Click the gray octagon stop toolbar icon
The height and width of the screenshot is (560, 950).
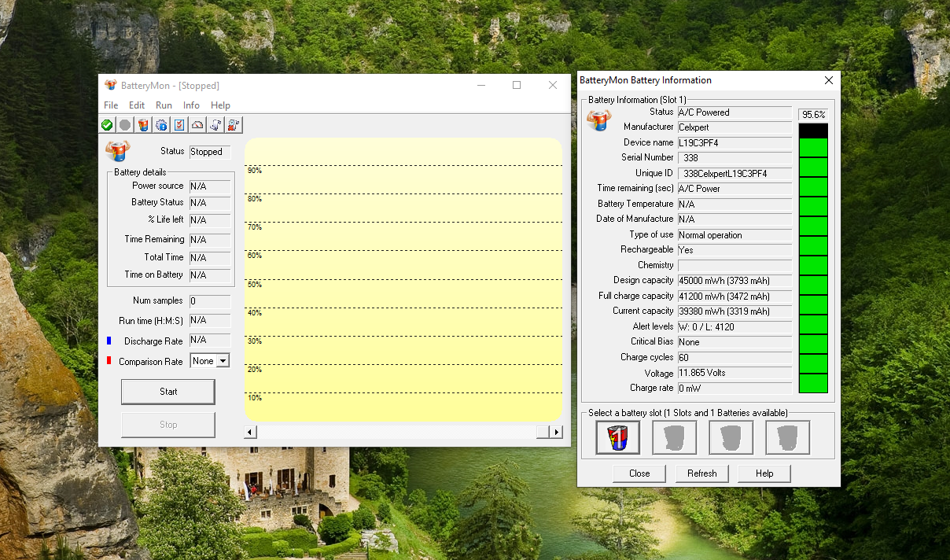coord(125,125)
